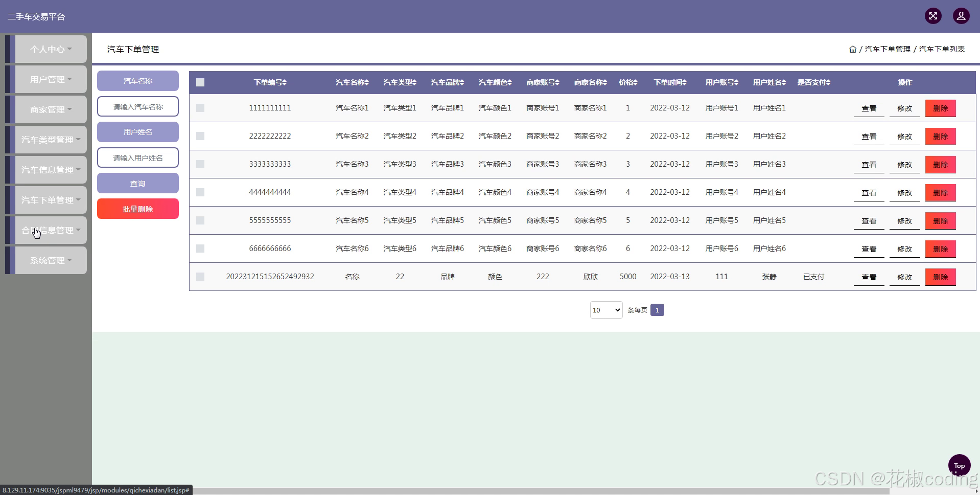
Task: Expand the 个人中心 sidebar menu
Action: click(51, 49)
